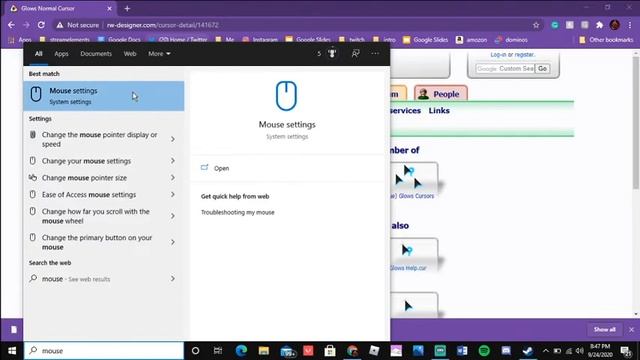
Task: Open the notification center icon
Action: click(x=625, y=351)
